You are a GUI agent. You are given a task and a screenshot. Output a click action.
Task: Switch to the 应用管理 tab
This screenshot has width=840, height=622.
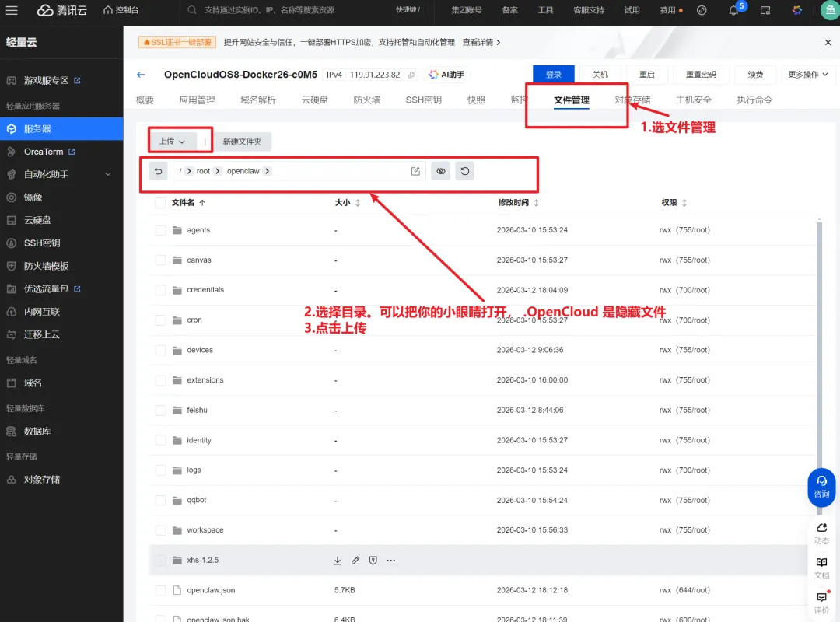pos(197,100)
